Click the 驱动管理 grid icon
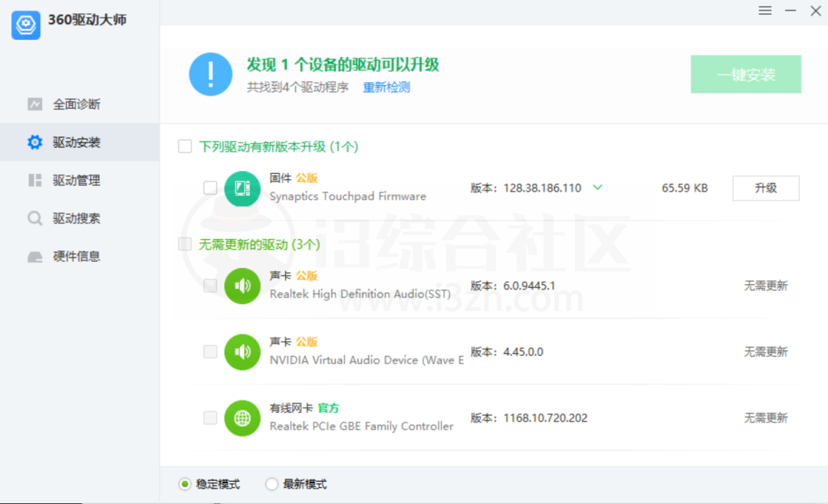828x504 pixels. click(34, 180)
